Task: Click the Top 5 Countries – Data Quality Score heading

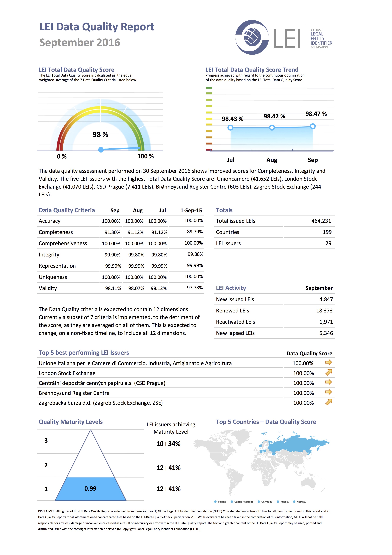Action: (266, 422)
